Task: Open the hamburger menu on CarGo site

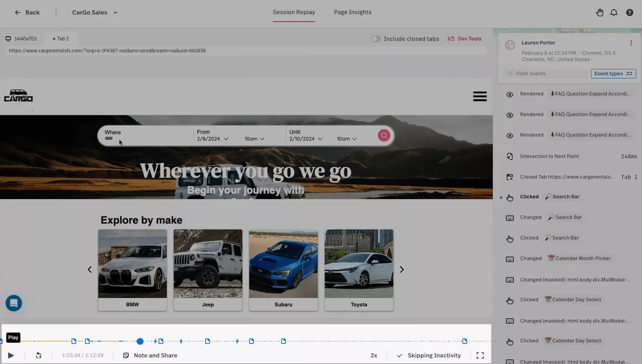Action: pyautogui.click(x=479, y=96)
